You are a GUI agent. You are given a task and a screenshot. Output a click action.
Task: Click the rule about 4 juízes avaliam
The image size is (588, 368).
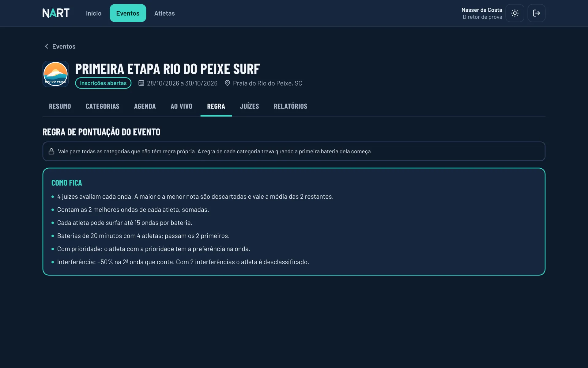(195, 197)
